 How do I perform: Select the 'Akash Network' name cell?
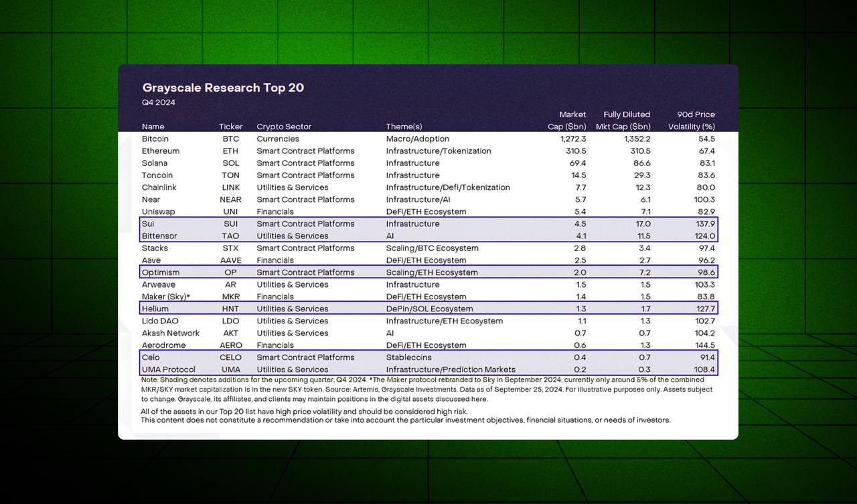(x=171, y=333)
